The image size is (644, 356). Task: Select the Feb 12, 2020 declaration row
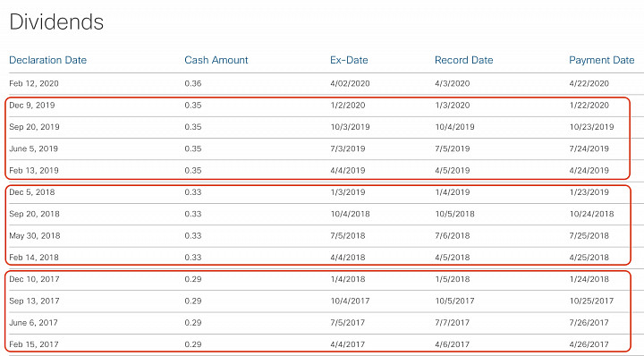tap(322, 83)
